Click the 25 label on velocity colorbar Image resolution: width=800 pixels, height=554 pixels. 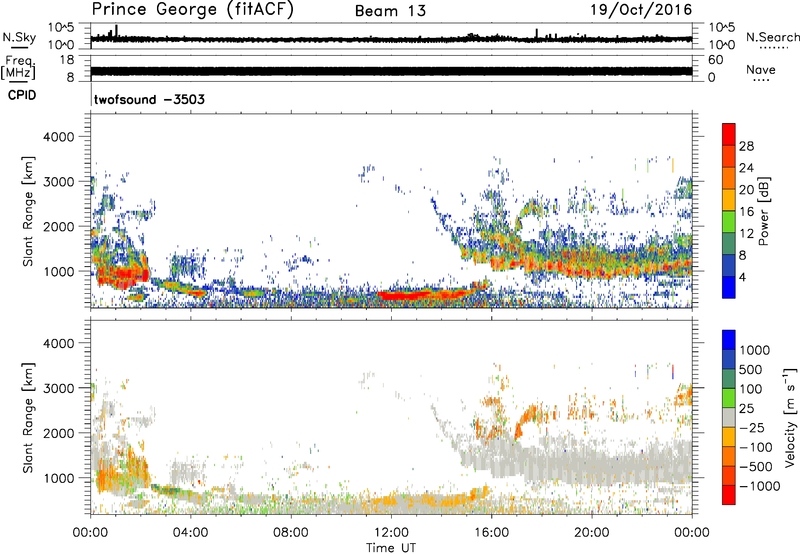(x=746, y=408)
